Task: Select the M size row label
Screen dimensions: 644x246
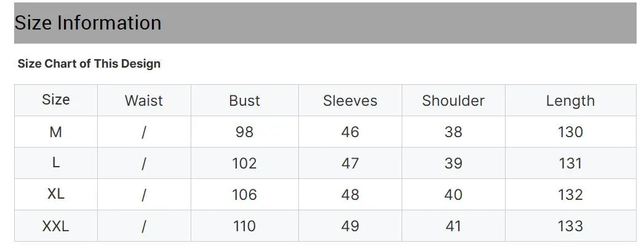Action: pos(56,132)
